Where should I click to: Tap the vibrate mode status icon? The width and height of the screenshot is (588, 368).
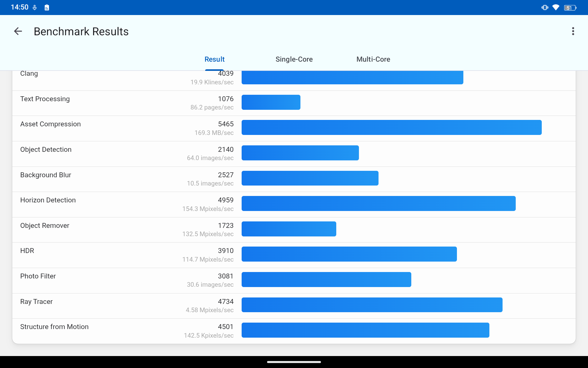545,7
